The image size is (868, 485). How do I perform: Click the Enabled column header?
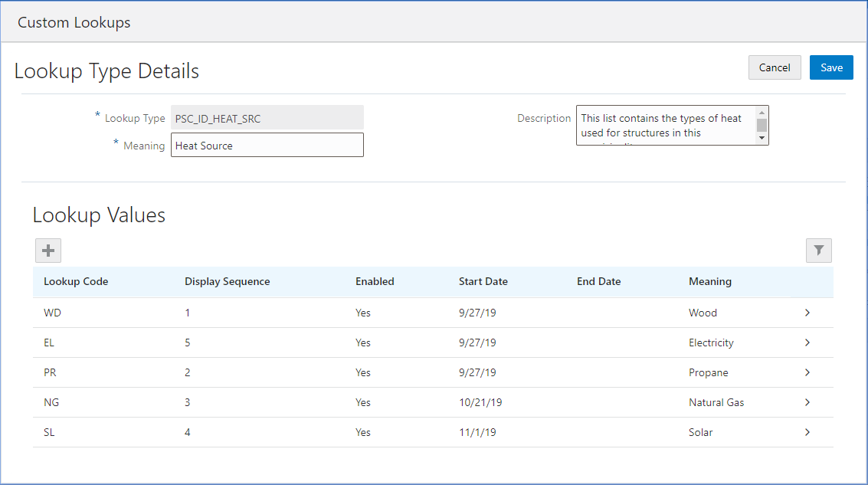pos(375,281)
